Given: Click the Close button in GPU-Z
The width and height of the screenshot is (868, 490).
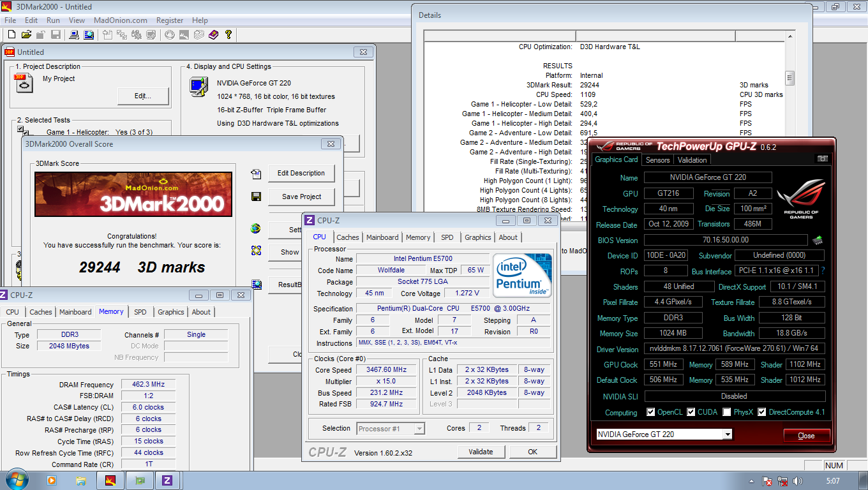Looking at the screenshot, I should point(807,436).
